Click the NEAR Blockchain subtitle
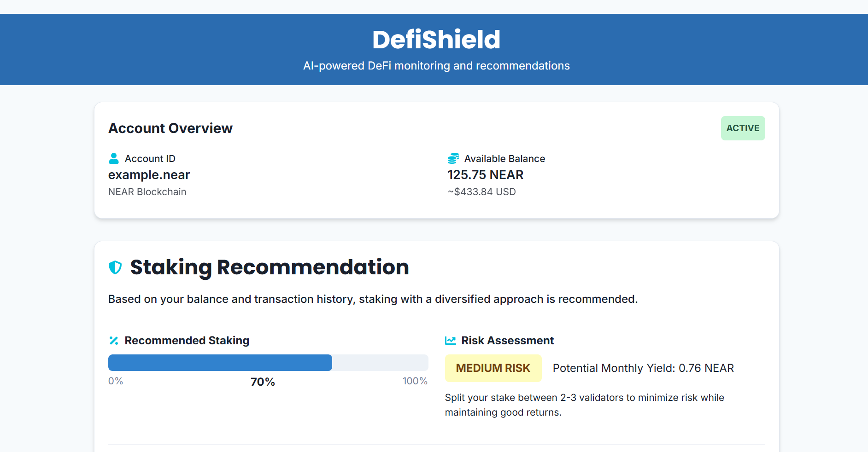Screen dimensions: 868x452 pos(147,192)
